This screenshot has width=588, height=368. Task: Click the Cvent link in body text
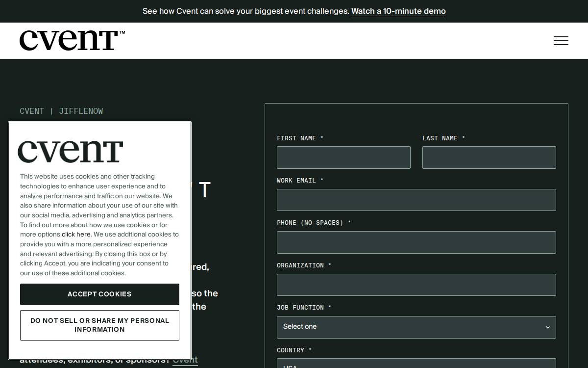185,360
